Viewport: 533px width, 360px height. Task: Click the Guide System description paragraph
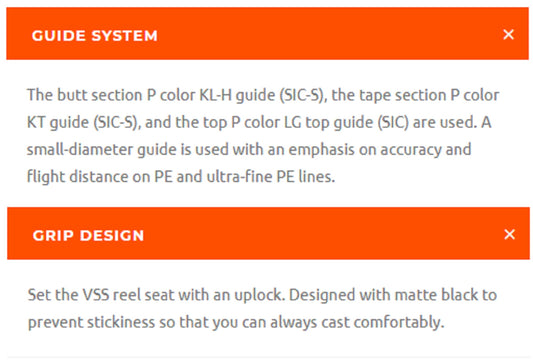click(263, 136)
